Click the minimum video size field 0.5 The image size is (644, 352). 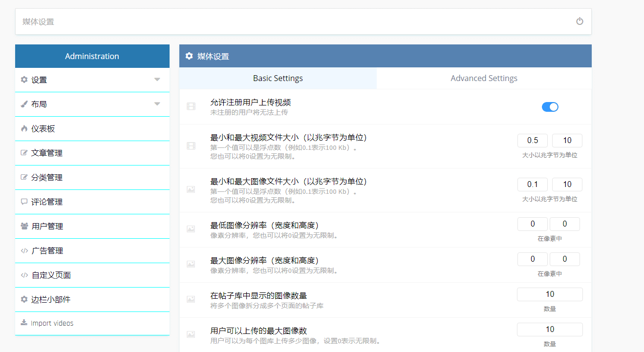pyautogui.click(x=533, y=141)
